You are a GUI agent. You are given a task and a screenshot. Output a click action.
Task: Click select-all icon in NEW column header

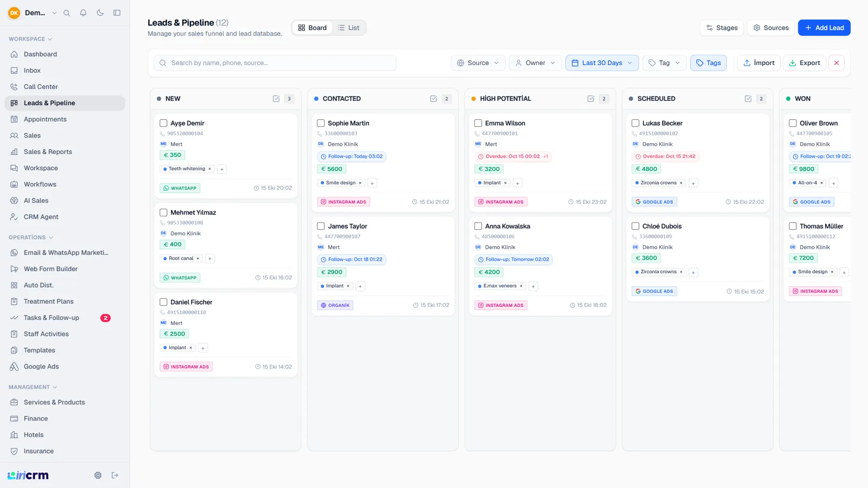(276, 99)
